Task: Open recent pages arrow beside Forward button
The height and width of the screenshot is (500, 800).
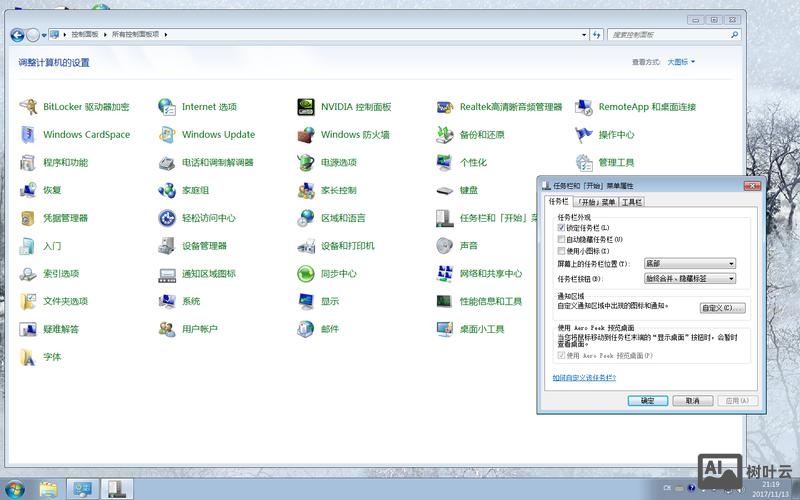Action: tap(44, 35)
